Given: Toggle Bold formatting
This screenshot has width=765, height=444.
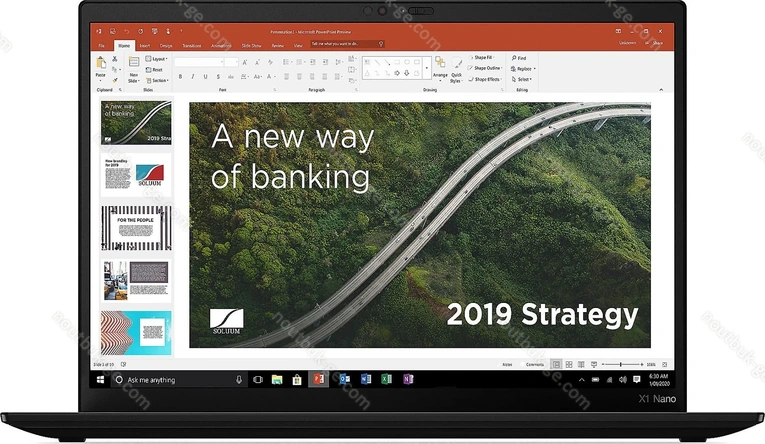Looking at the screenshot, I should coord(180,76).
